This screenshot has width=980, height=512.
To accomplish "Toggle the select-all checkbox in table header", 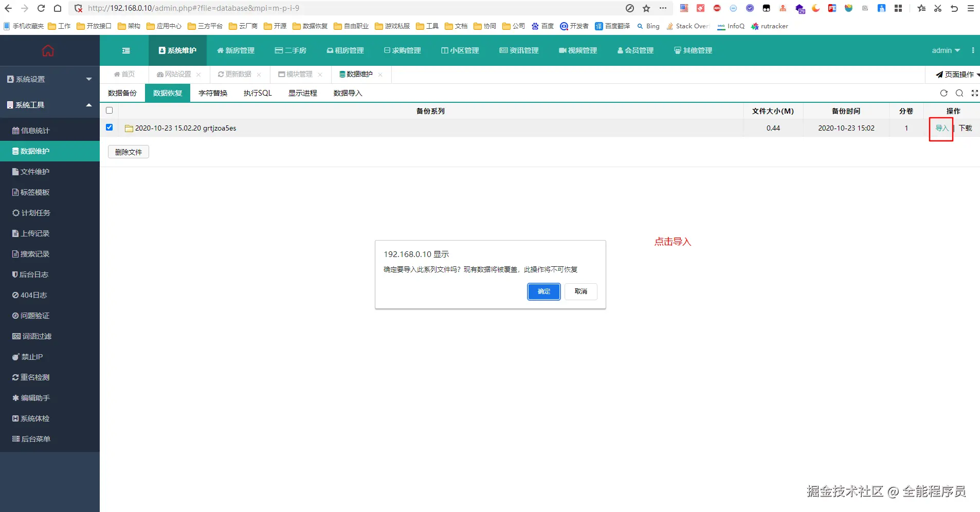I will 109,111.
